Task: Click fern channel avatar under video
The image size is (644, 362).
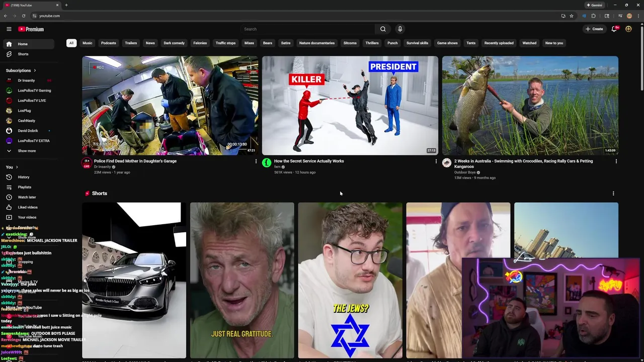Action: pos(267,162)
